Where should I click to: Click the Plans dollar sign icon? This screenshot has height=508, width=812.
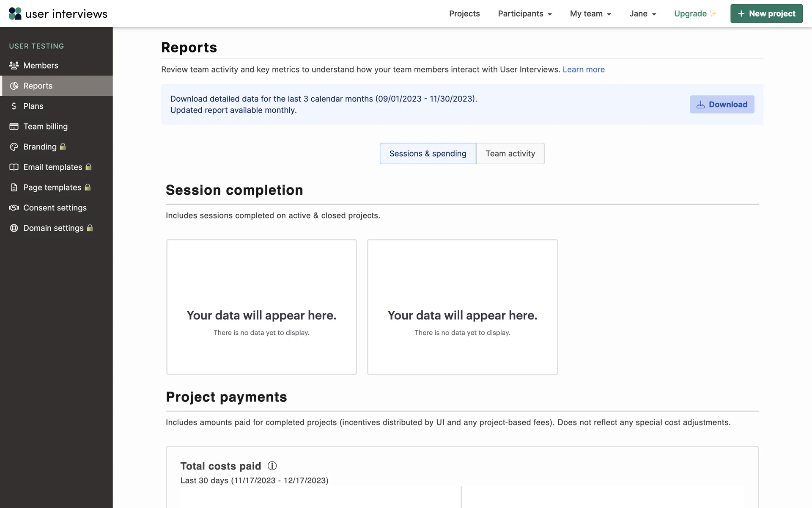click(14, 106)
